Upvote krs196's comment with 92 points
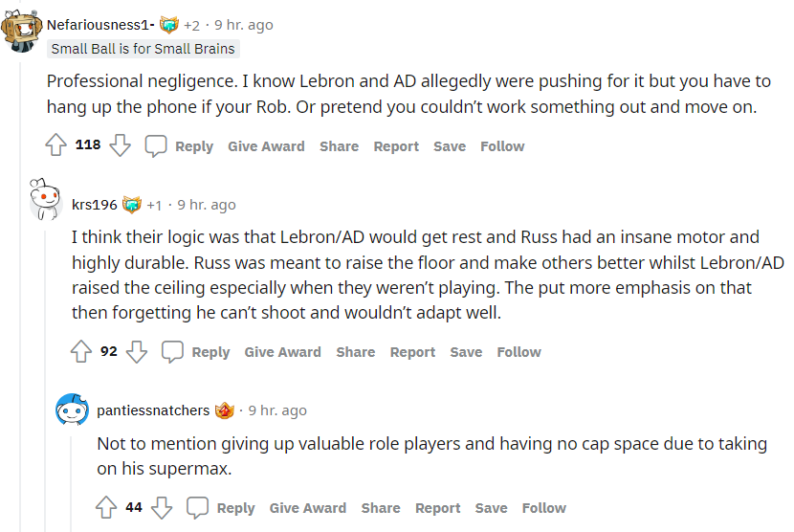The height and width of the screenshot is (532, 794). [80, 352]
